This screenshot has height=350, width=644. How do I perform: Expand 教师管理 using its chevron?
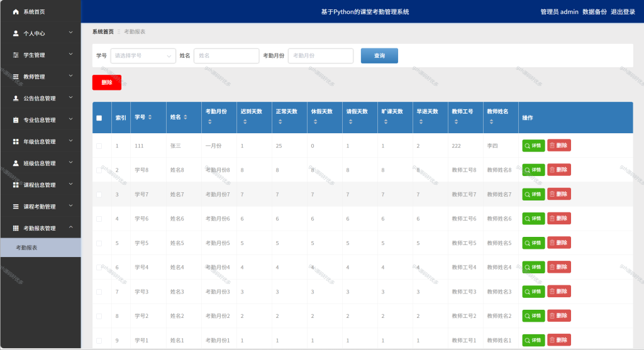pos(70,76)
